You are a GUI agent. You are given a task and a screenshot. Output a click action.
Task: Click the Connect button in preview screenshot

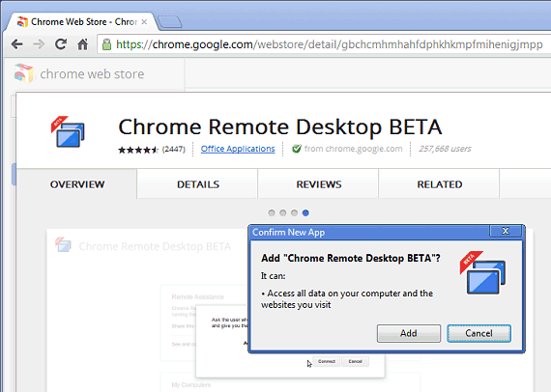(327, 361)
